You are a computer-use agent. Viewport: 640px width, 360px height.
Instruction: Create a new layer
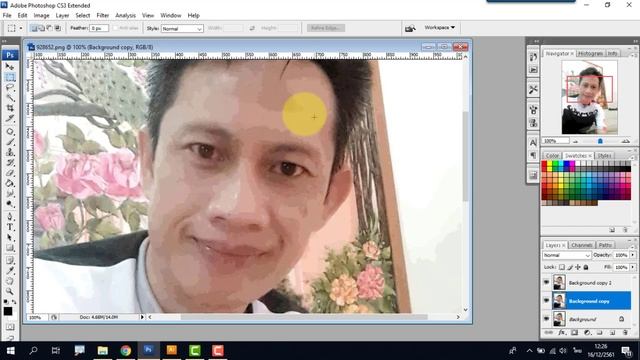tap(612, 333)
